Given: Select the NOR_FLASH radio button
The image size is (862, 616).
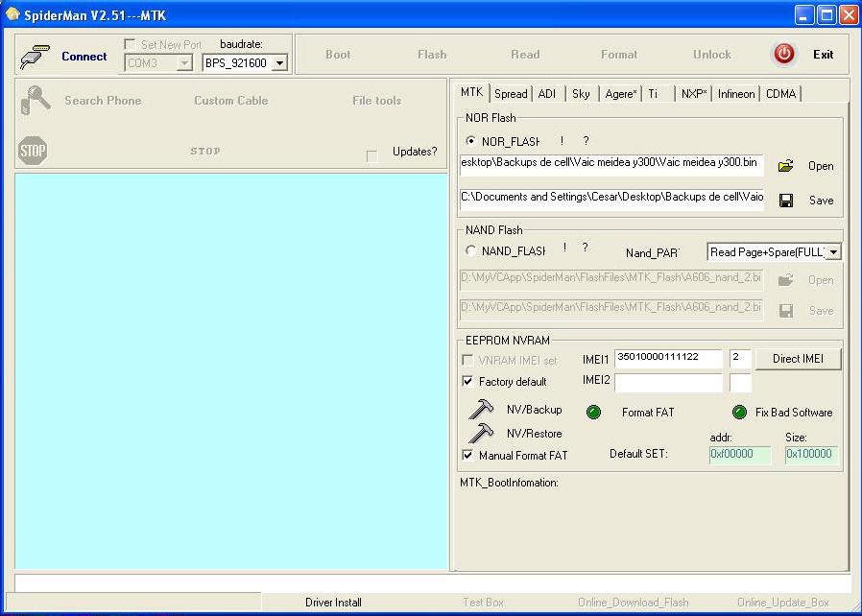Looking at the screenshot, I should coord(470,141).
